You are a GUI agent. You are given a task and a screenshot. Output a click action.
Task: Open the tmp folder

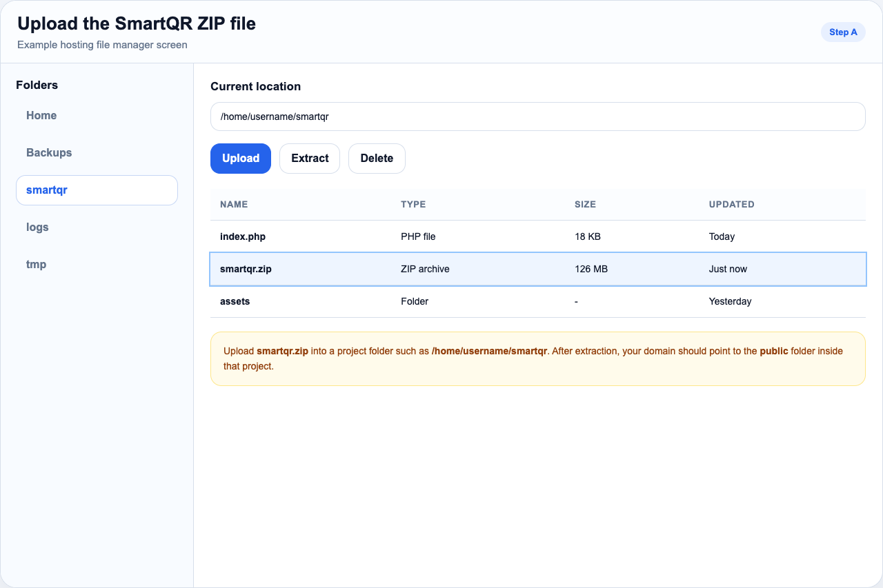97,265
